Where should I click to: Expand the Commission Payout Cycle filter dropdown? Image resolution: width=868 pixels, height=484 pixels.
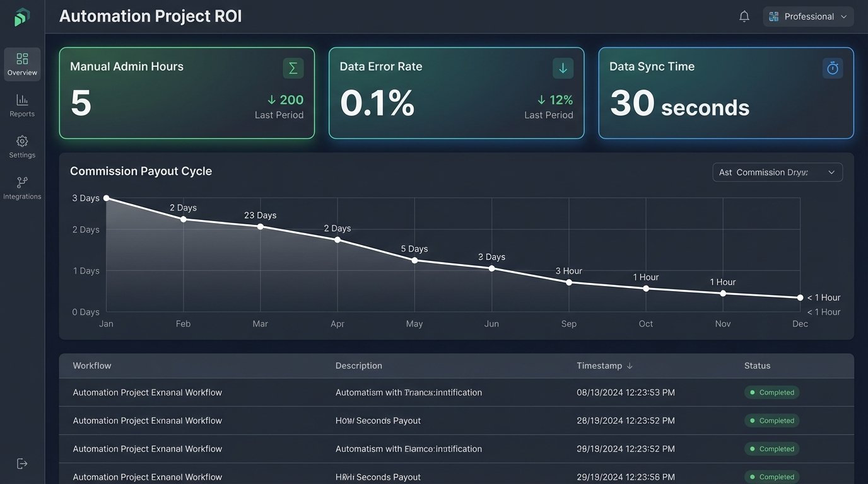pyautogui.click(x=777, y=171)
